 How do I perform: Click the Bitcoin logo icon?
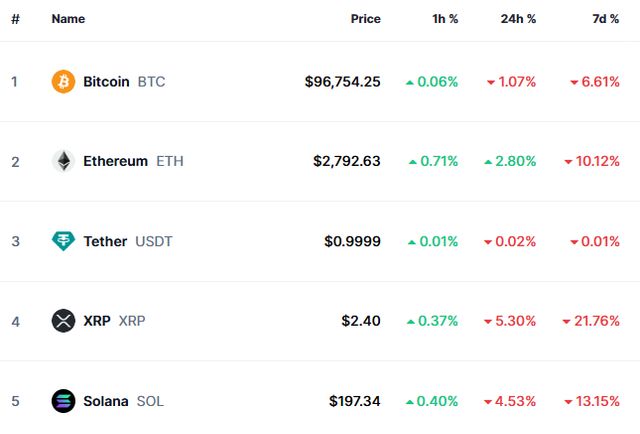63,81
